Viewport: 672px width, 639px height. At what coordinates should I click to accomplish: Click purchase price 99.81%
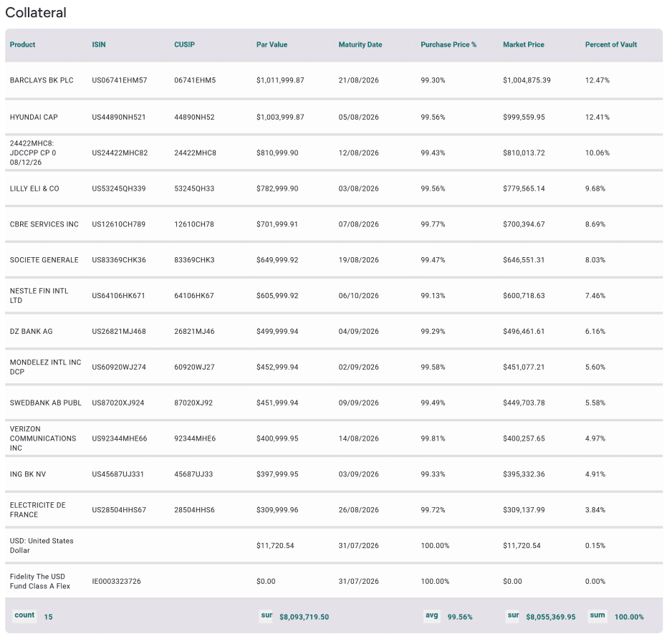tap(433, 438)
